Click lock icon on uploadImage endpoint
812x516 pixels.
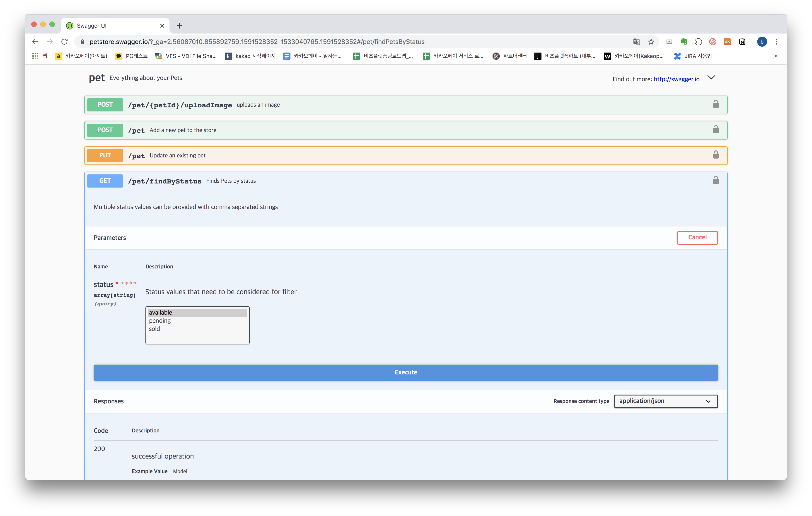point(715,104)
